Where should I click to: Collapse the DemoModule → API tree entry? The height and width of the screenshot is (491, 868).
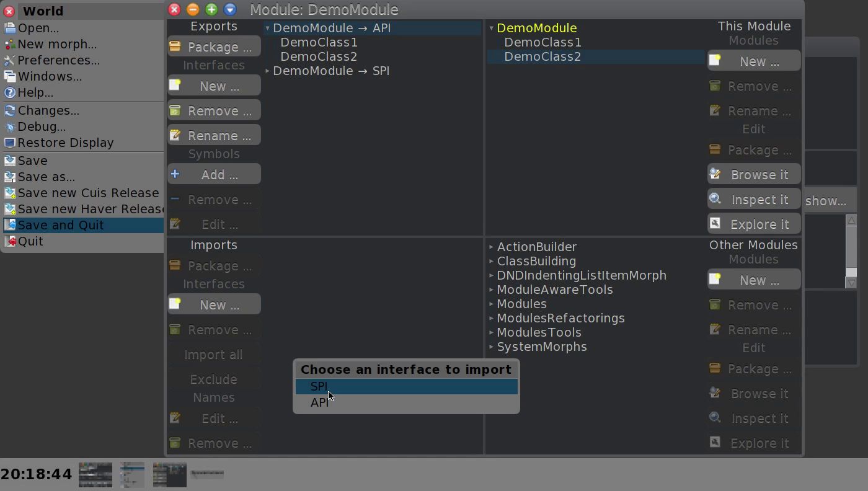267,28
